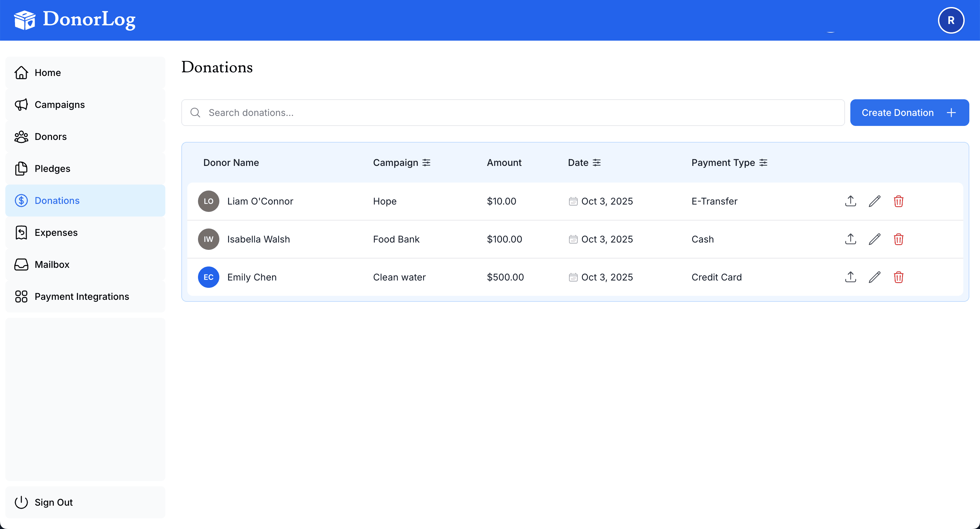Export Liam O'Connor's donation record
The image size is (980, 529).
point(850,201)
